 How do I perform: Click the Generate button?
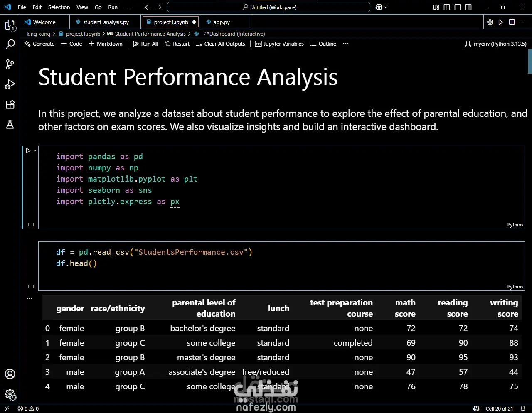click(39, 44)
